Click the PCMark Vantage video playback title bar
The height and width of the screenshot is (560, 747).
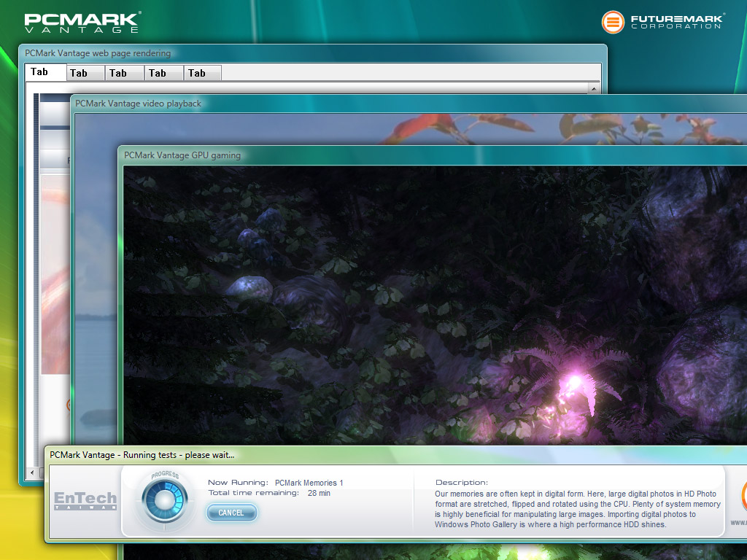pyautogui.click(x=409, y=104)
